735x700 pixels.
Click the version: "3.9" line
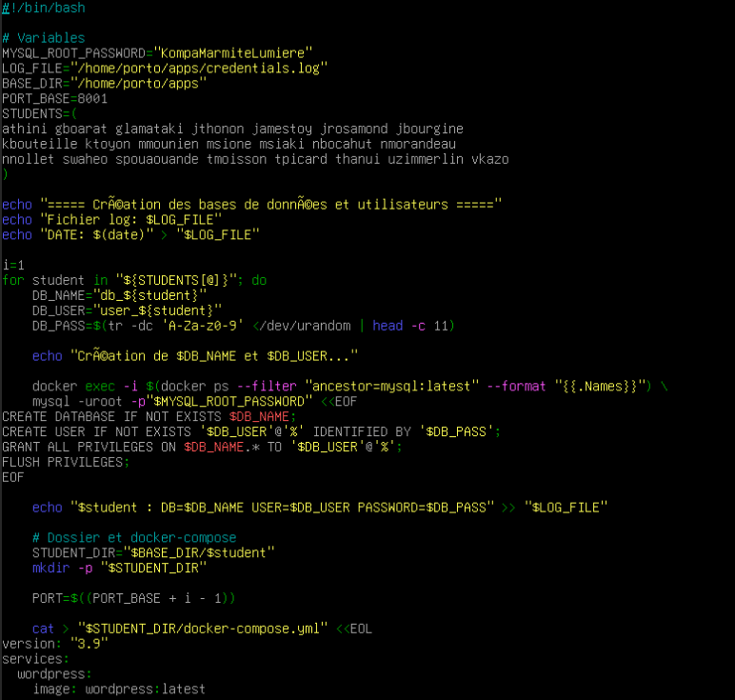point(54,643)
